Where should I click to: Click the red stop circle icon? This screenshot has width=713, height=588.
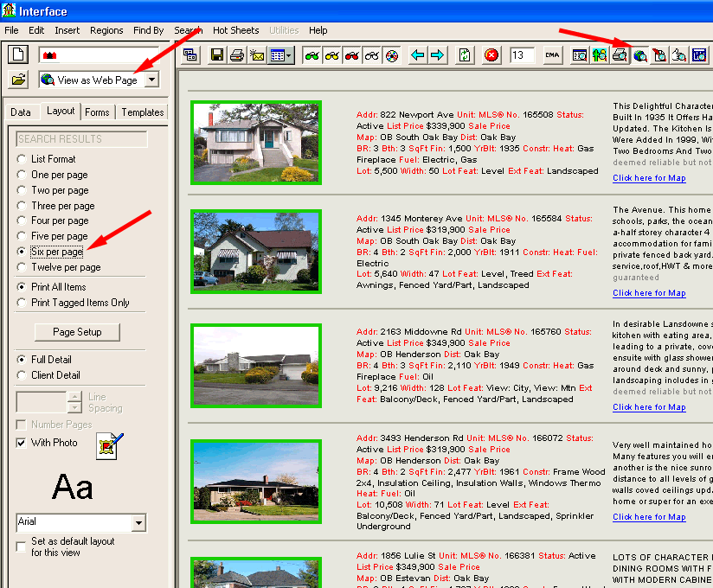pyautogui.click(x=491, y=55)
